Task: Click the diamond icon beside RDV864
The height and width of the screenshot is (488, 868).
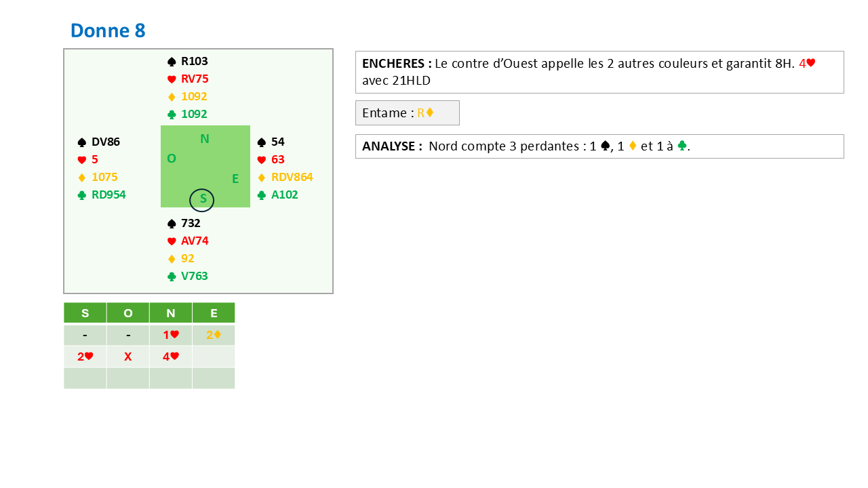Action: 262,178
